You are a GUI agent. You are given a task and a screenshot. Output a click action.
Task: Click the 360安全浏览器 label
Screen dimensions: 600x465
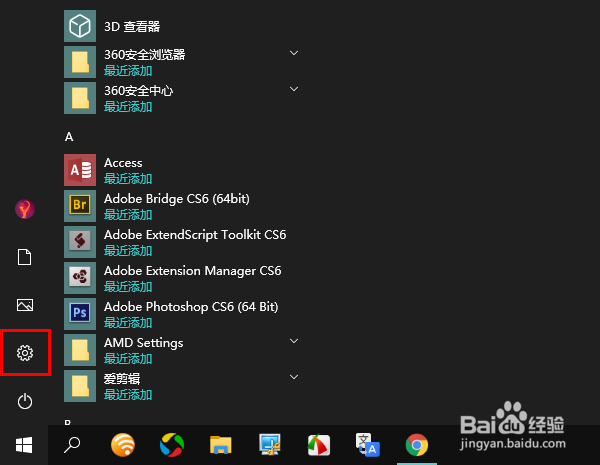point(145,55)
